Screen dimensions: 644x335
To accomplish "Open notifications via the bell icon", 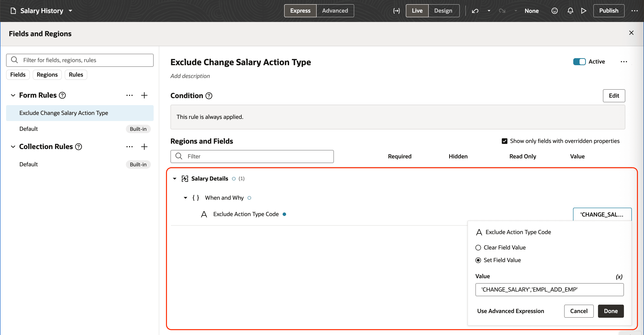I will tap(570, 11).
